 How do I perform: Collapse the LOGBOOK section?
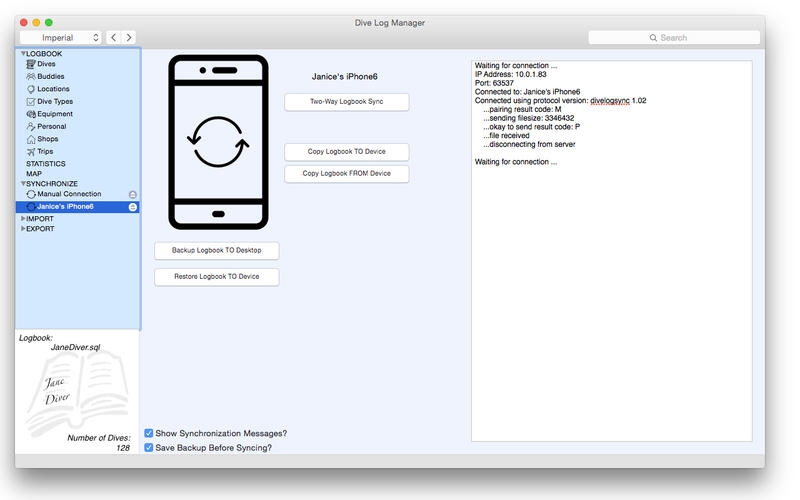coord(22,53)
